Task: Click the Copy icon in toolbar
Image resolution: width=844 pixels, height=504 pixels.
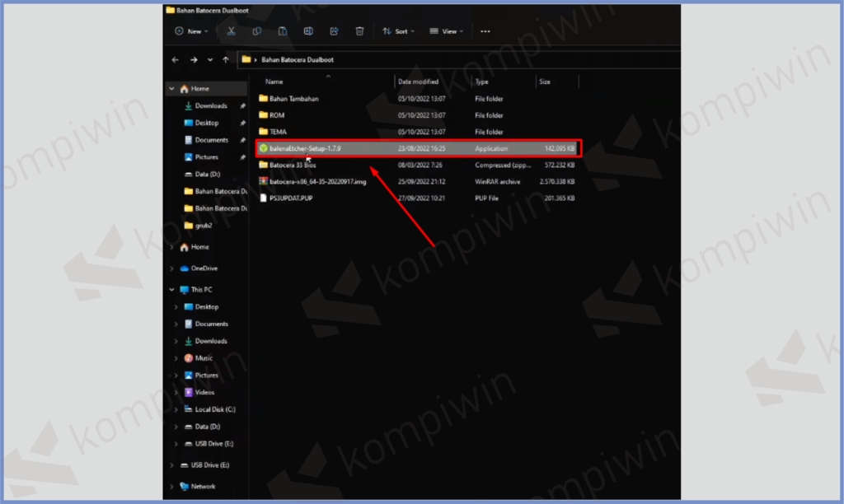Action: point(257,31)
